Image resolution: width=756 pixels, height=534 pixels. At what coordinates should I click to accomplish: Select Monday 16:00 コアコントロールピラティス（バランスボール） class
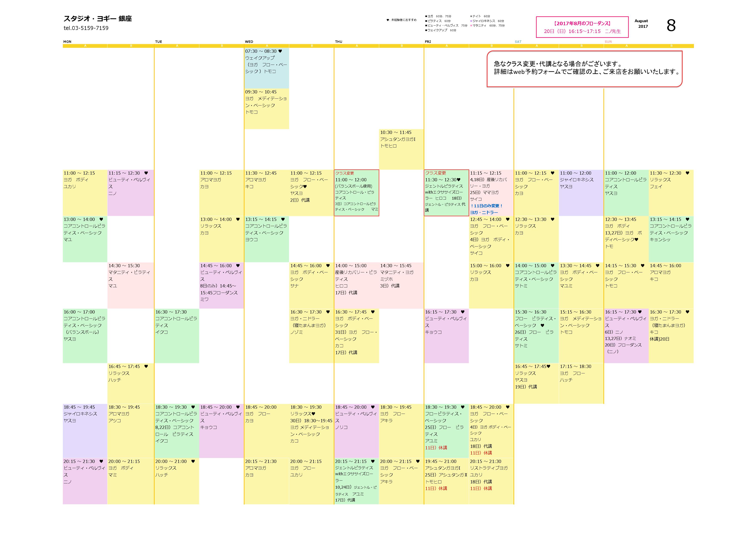(85, 336)
